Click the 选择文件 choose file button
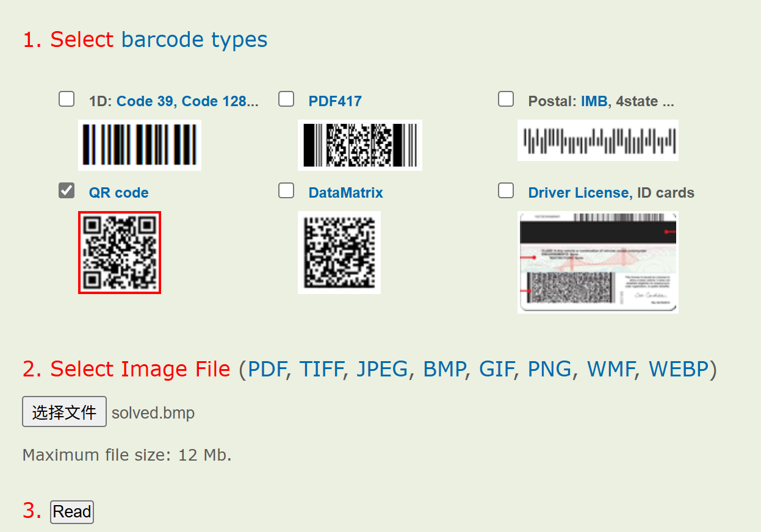761x532 pixels. tap(64, 412)
